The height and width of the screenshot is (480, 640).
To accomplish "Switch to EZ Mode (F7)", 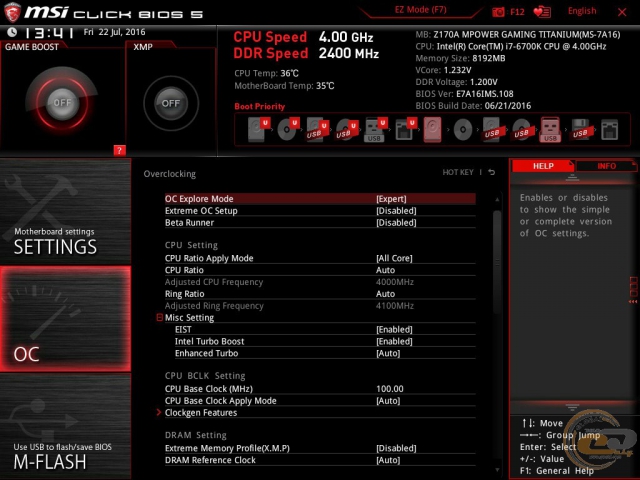I will click(420, 10).
